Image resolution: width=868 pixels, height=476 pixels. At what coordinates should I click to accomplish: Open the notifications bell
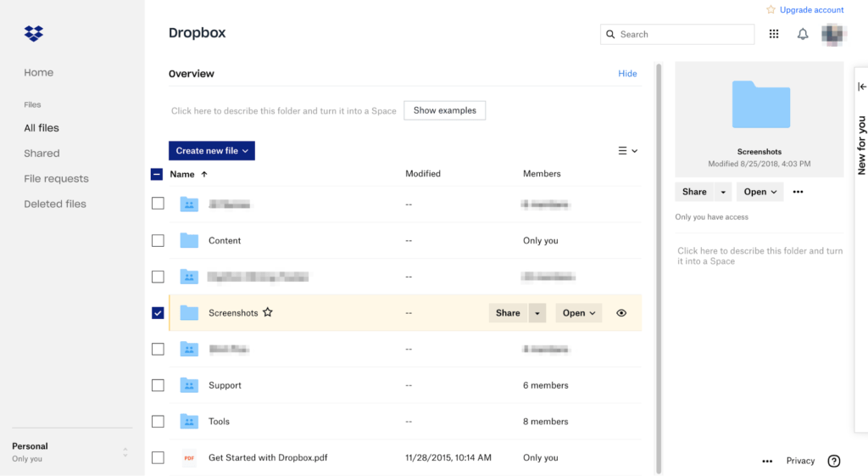point(803,34)
